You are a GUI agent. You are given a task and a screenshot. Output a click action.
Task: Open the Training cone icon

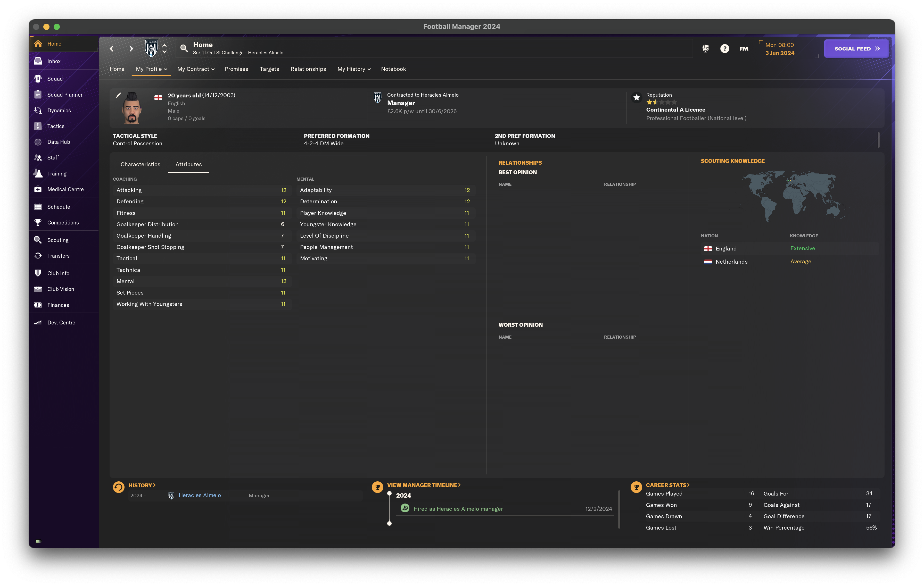[38, 173]
